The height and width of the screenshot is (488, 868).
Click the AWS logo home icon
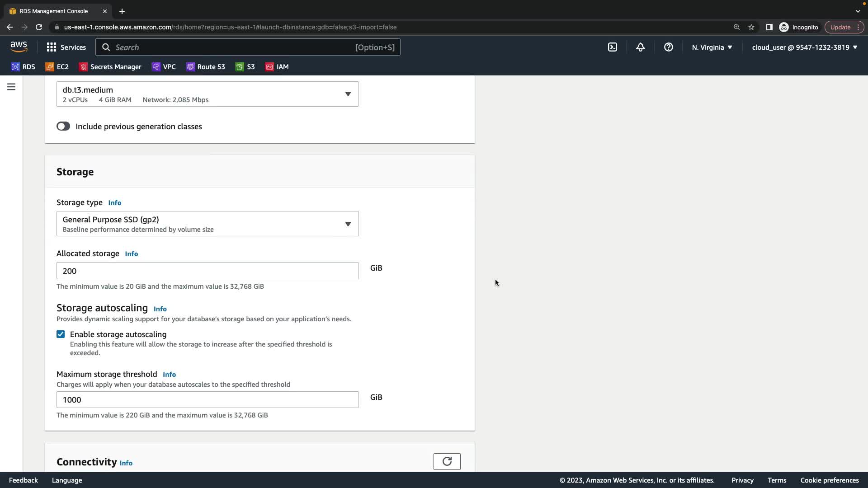[19, 47]
